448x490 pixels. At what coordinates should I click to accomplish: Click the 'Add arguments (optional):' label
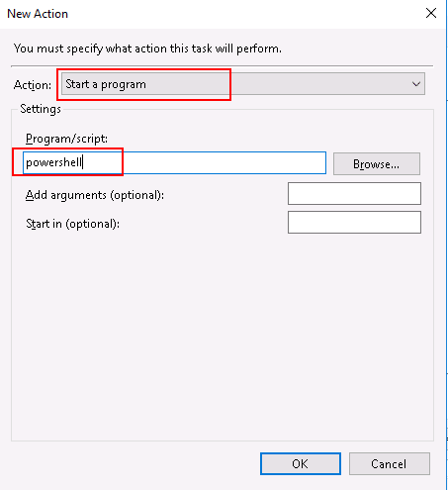[x=95, y=195]
